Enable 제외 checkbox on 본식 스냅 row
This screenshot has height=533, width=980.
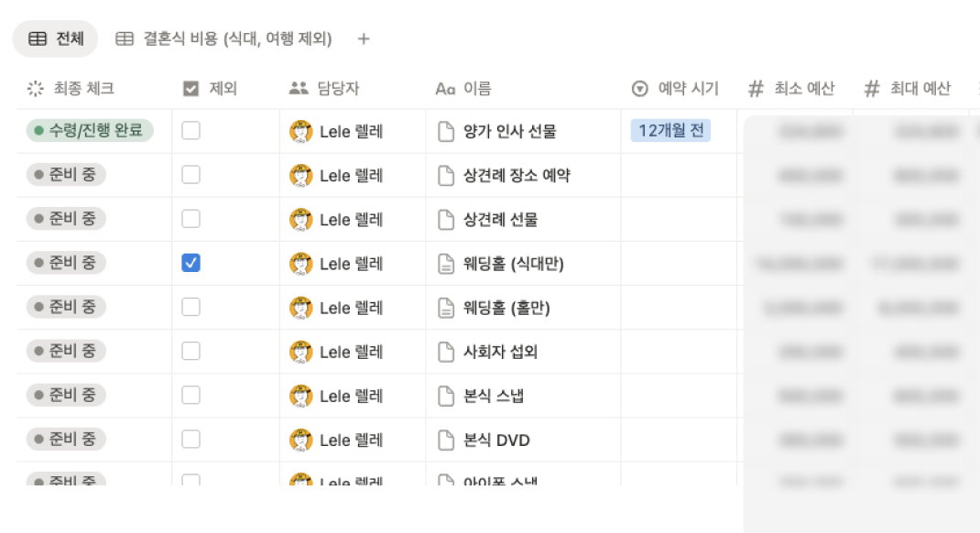click(190, 396)
